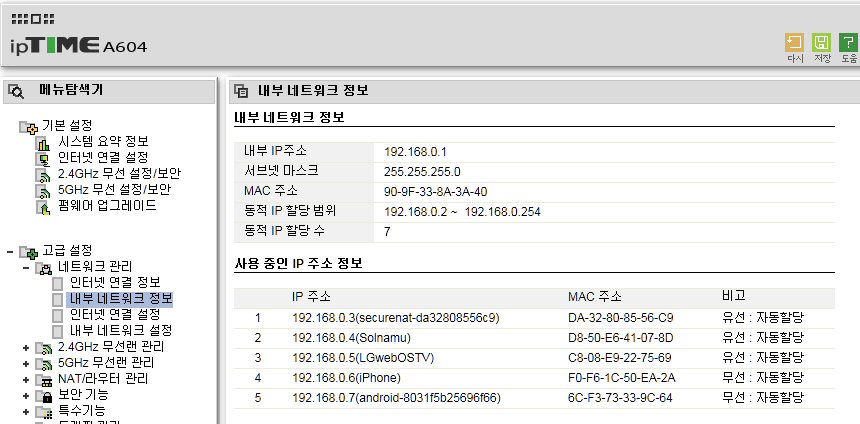
Task: Click the 다시 (refresh) icon
Action: [x=794, y=43]
